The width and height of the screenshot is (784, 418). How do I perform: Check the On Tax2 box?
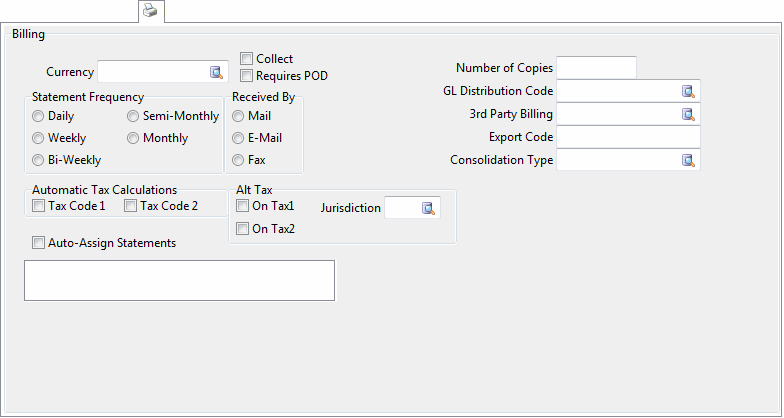pos(243,229)
